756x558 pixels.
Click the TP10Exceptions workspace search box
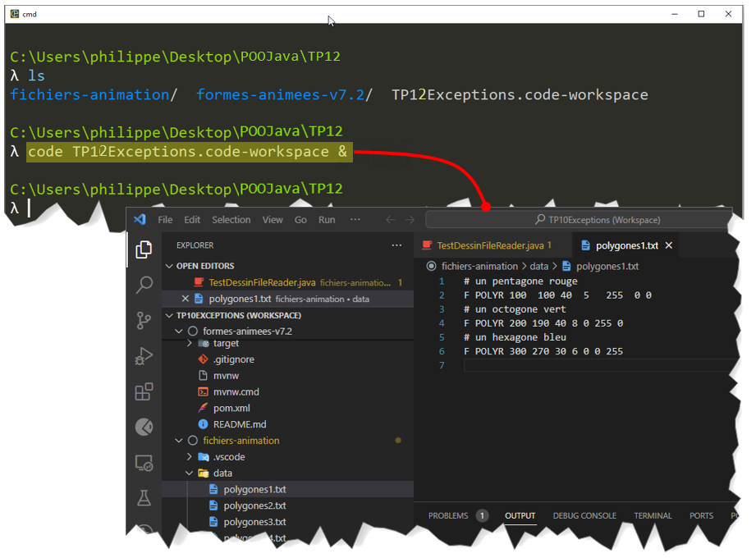pos(578,220)
